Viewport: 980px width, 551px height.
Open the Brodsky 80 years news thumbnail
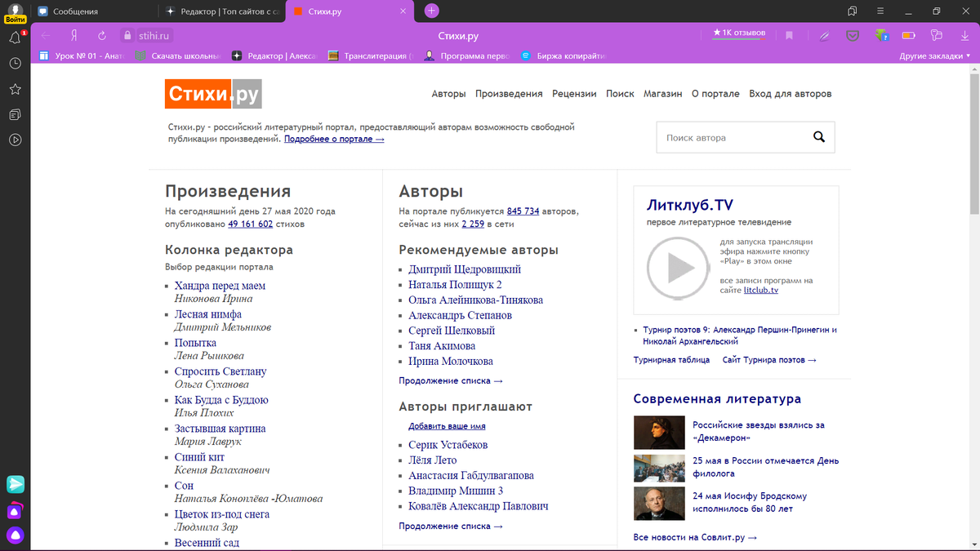[659, 504]
